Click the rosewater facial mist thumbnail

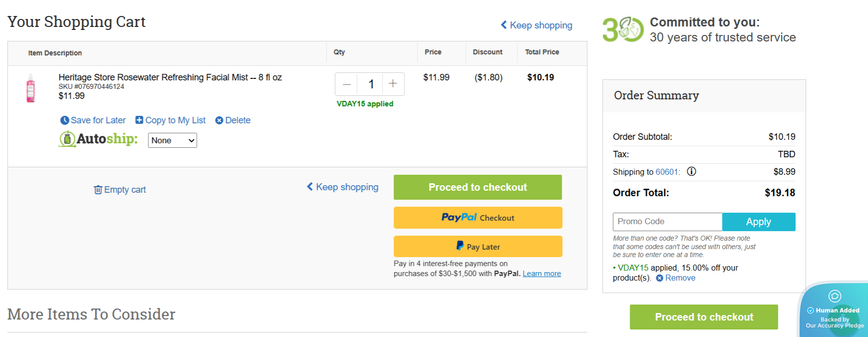pos(30,88)
